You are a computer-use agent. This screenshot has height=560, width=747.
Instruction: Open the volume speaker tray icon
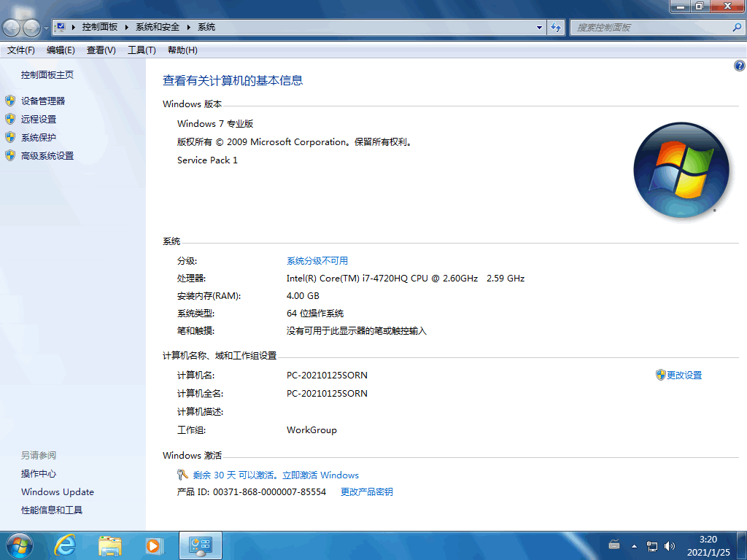pos(670,546)
